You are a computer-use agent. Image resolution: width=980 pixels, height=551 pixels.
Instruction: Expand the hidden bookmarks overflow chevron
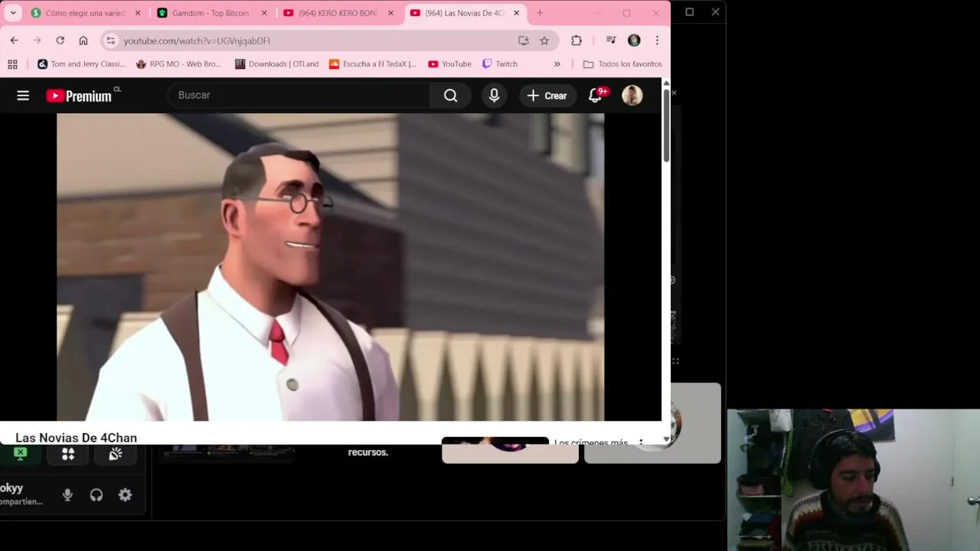click(557, 64)
